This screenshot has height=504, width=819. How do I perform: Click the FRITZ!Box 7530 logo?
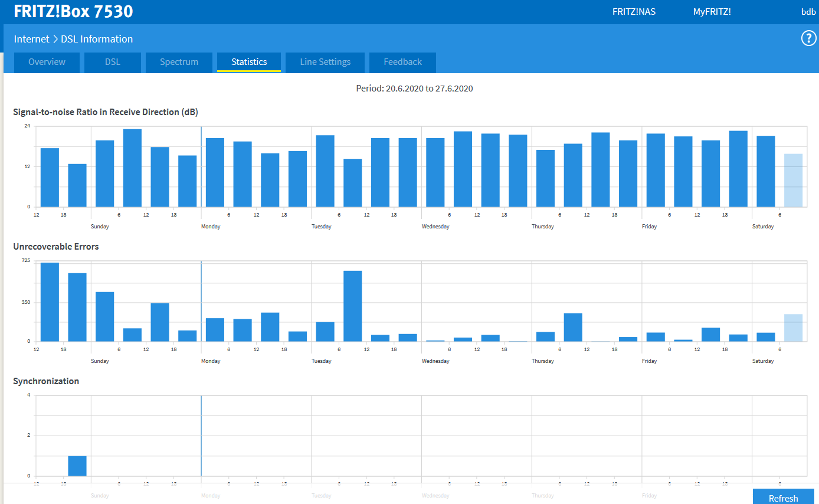(x=73, y=11)
